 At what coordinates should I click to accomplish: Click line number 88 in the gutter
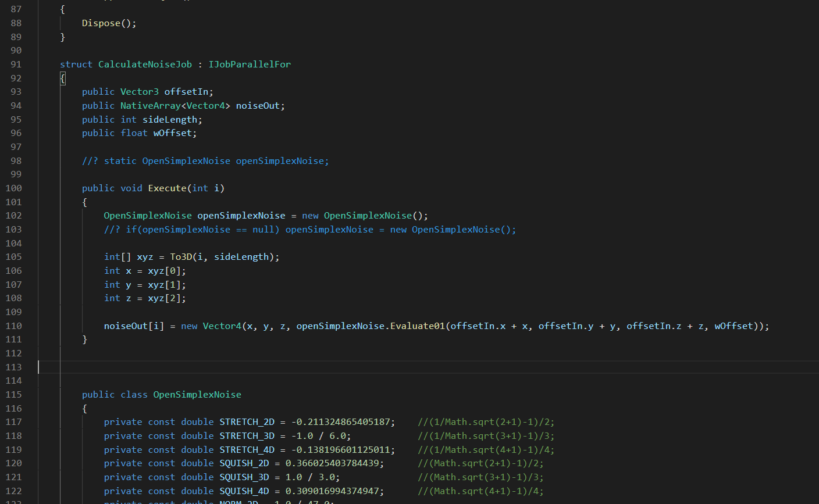click(x=16, y=23)
